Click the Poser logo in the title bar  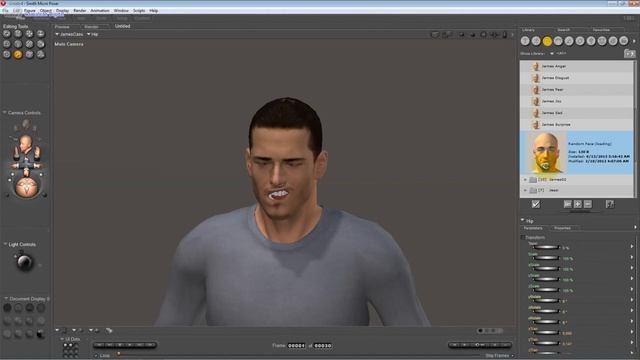coord(3,3)
